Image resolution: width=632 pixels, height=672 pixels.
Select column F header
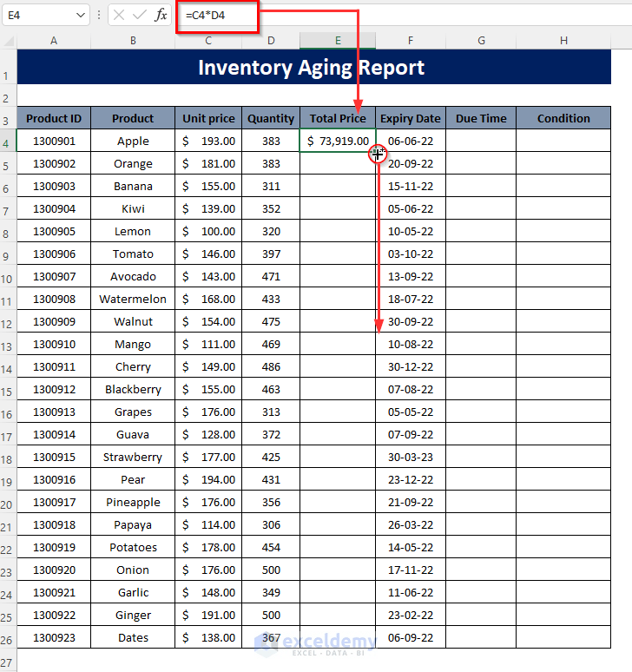click(x=411, y=41)
